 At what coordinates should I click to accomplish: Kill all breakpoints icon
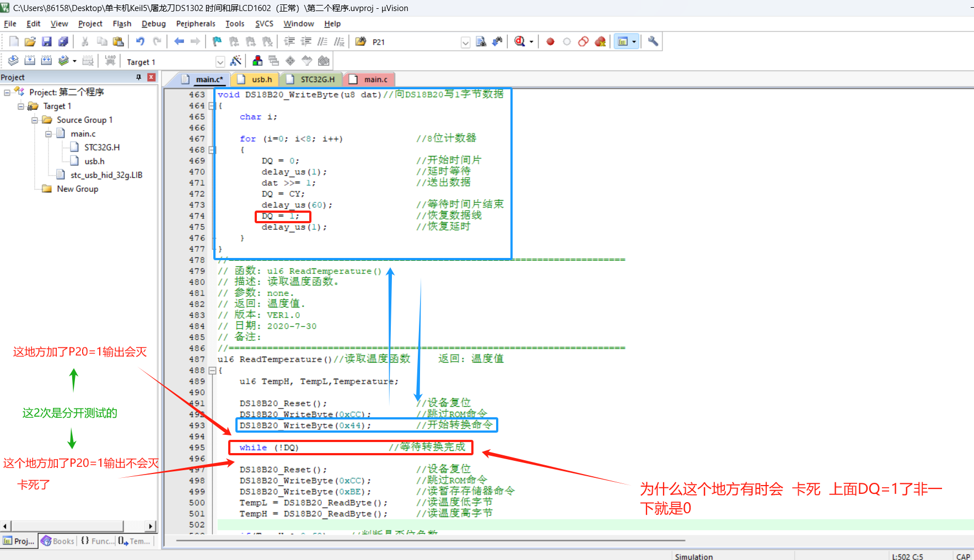(600, 41)
